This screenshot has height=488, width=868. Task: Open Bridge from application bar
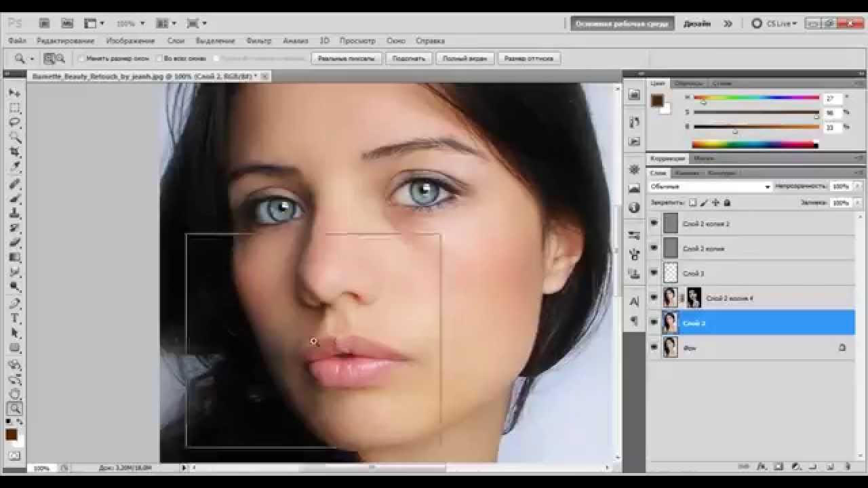click(43, 23)
